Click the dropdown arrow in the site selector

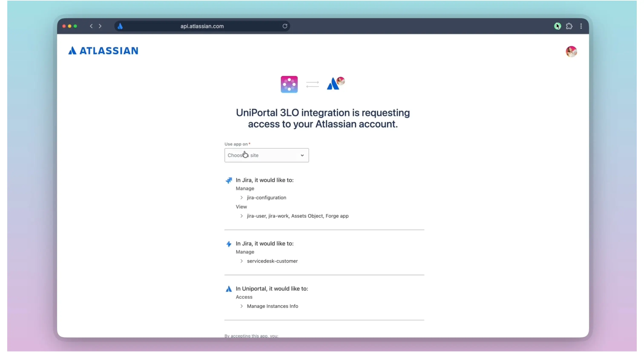coord(302,155)
